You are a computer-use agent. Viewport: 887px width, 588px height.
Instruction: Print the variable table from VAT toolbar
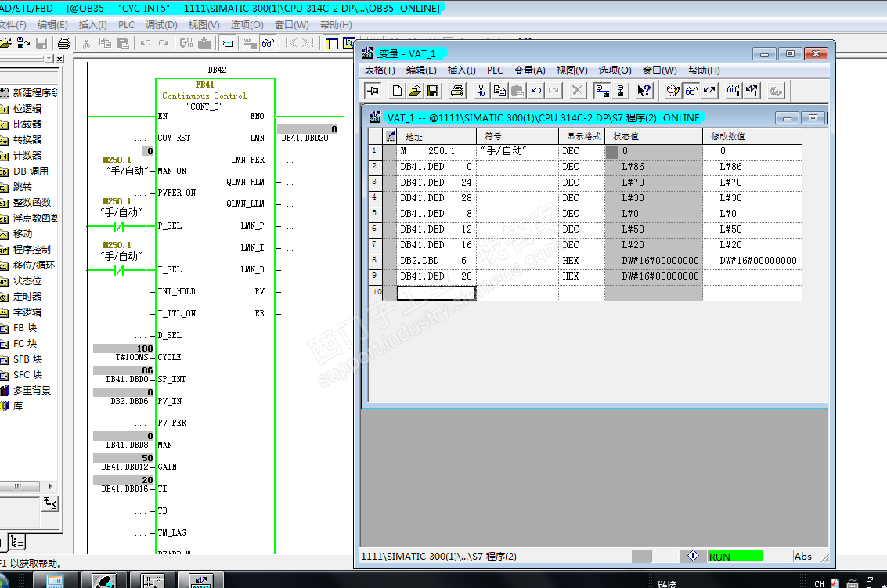(x=458, y=91)
